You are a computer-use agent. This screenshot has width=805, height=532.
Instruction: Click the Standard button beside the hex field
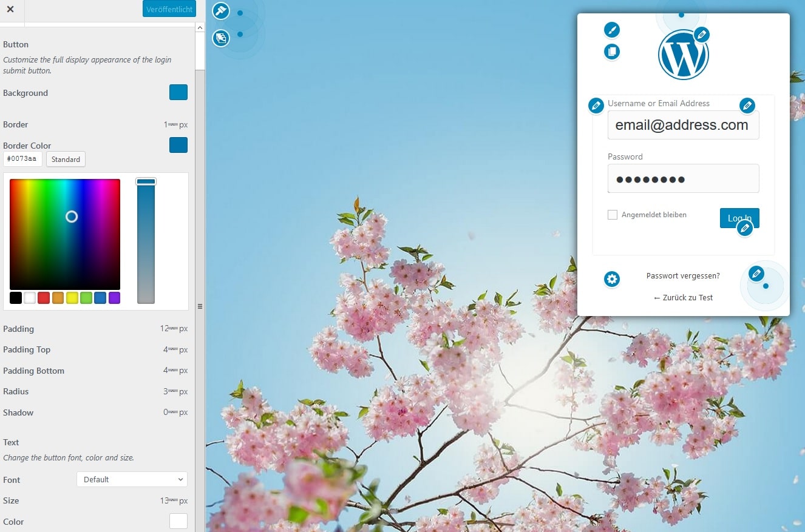pyautogui.click(x=66, y=159)
